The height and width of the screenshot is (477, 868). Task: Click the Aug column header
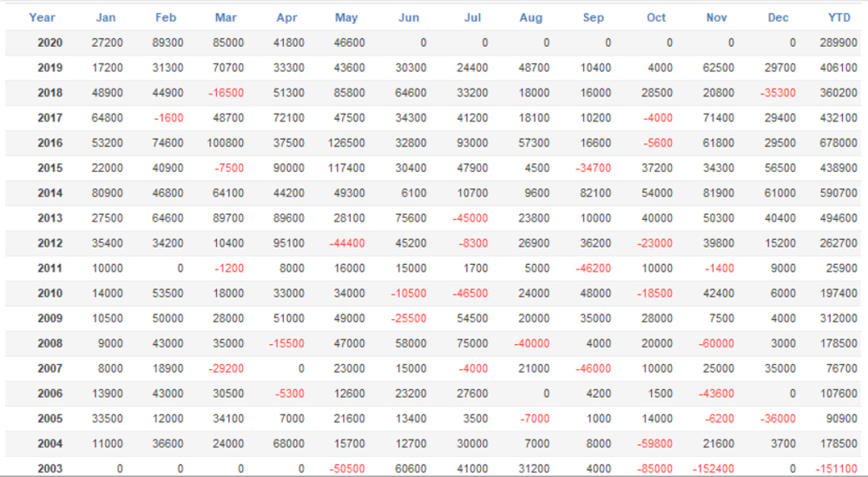(531, 17)
